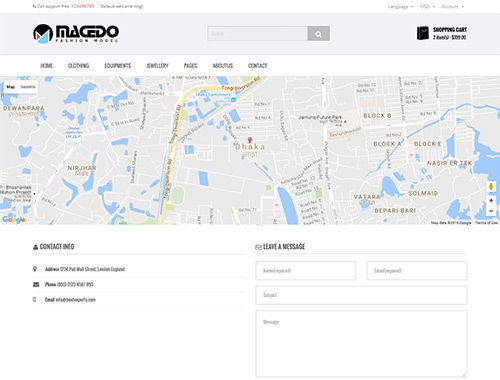Select the Street View pegman icon
The height and width of the screenshot is (380, 500).
tap(491, 187)
